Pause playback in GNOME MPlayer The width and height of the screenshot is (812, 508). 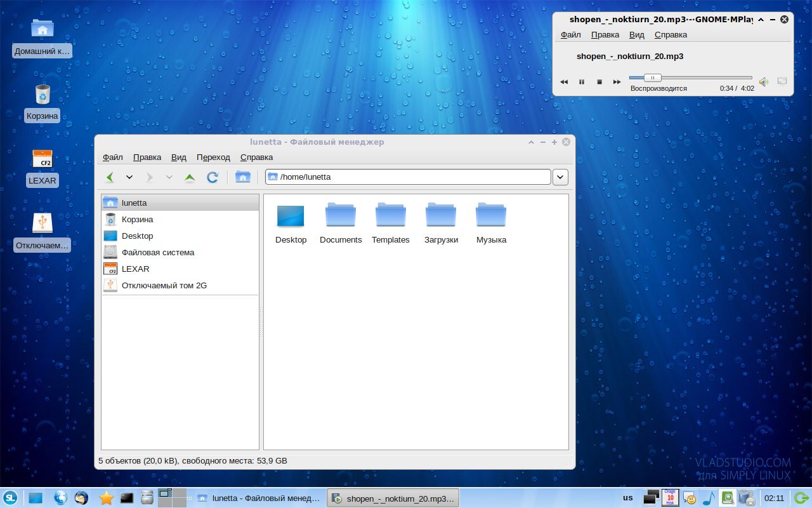(582, 82)
